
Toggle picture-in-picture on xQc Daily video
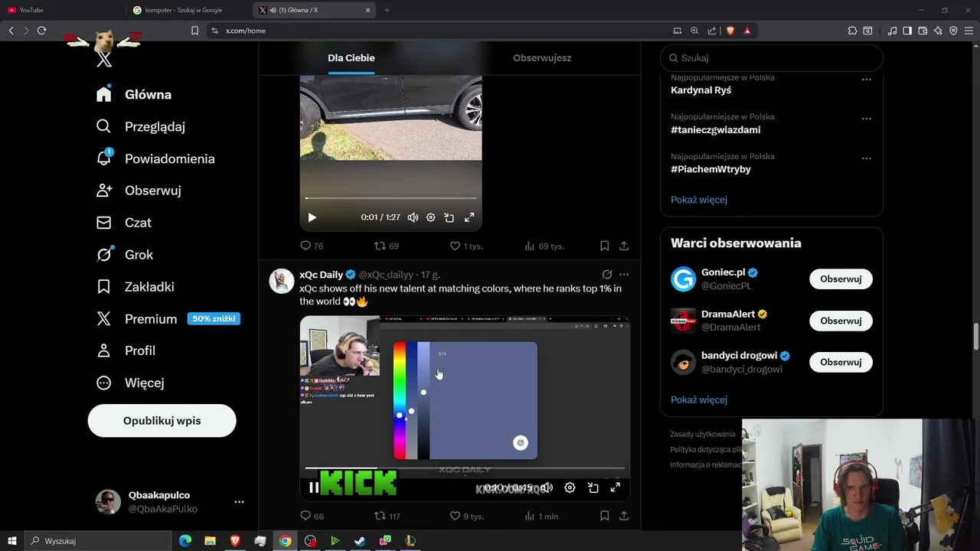pyautogui.click(x=593, y=487)
